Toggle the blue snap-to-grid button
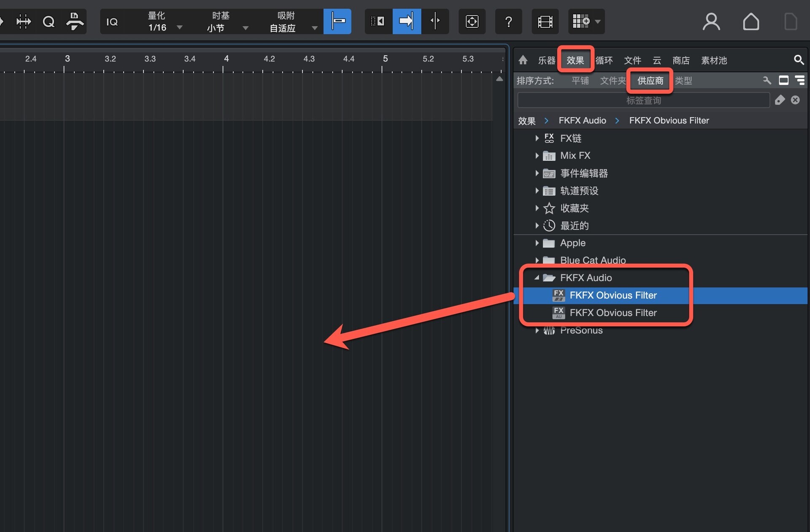The image size is (810, 532). coord(337,21)
